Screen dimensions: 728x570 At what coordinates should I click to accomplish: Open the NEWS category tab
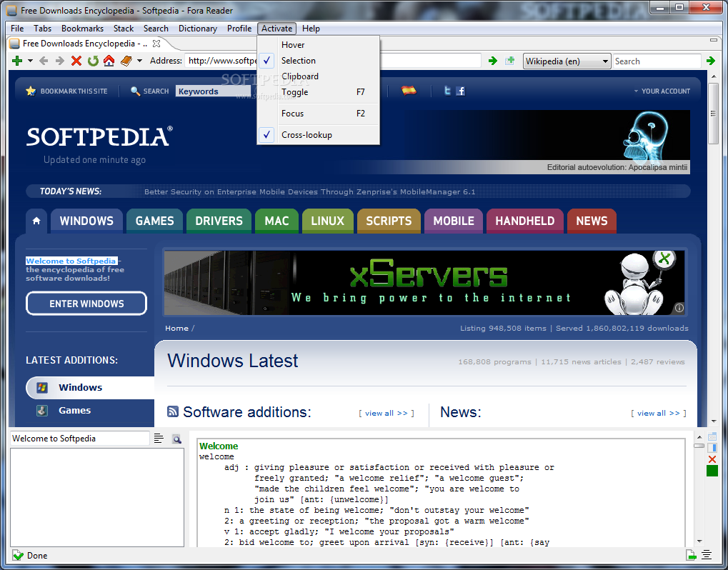tap(592, 221)
